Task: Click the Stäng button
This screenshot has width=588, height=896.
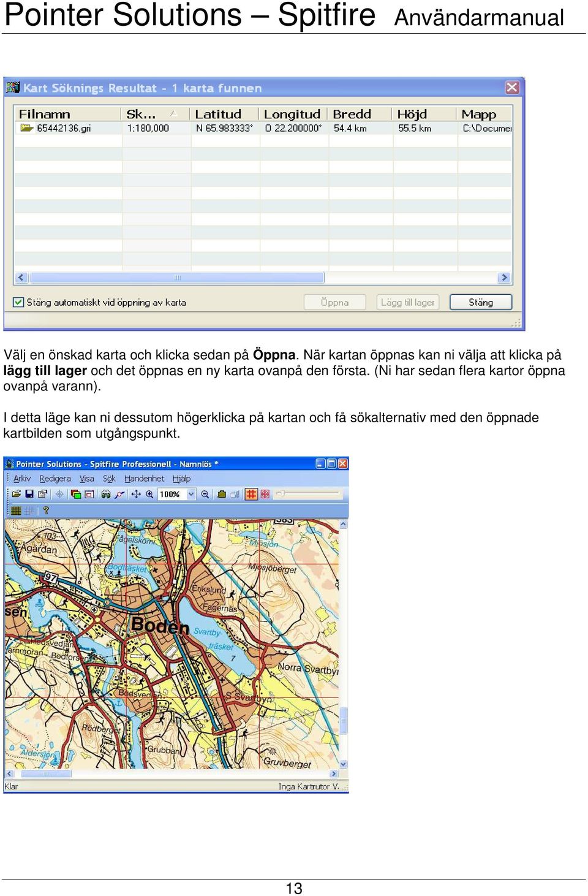Action: point(481,302)
